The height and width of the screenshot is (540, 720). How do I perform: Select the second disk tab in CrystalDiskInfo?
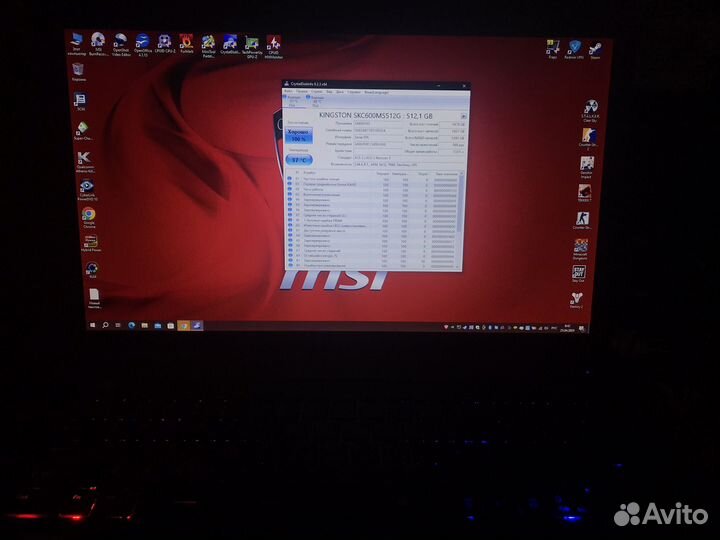tap(315, 101)
